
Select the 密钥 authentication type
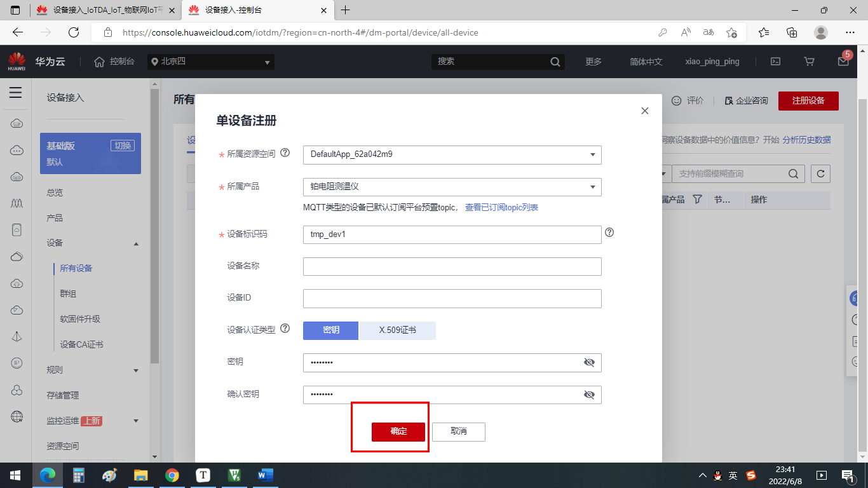point(331,330)
